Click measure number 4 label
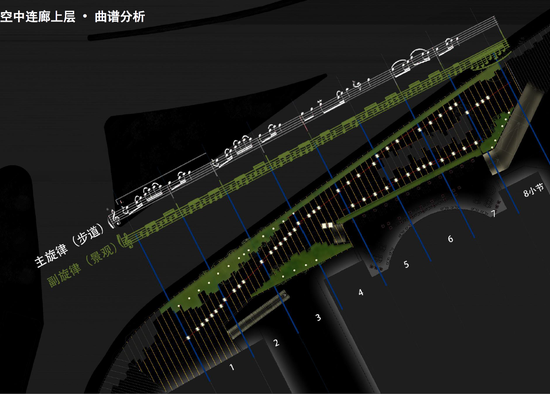Screen dimensions: 550x394 [361, 292]
